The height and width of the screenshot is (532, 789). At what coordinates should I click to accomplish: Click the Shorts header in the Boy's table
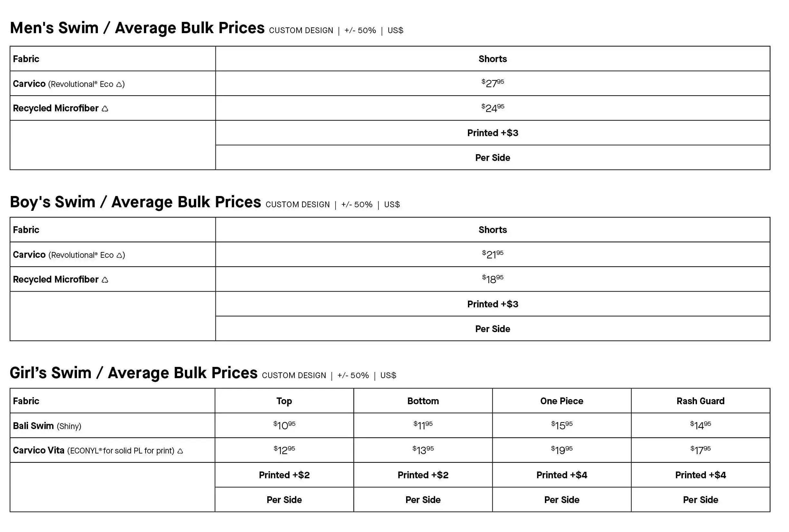(492, 230)
